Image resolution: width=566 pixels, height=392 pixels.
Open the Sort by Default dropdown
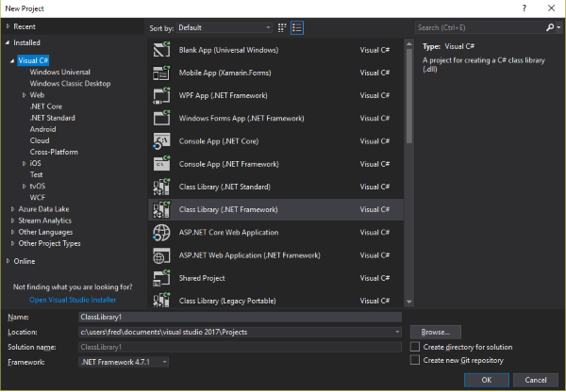(225, 27)
